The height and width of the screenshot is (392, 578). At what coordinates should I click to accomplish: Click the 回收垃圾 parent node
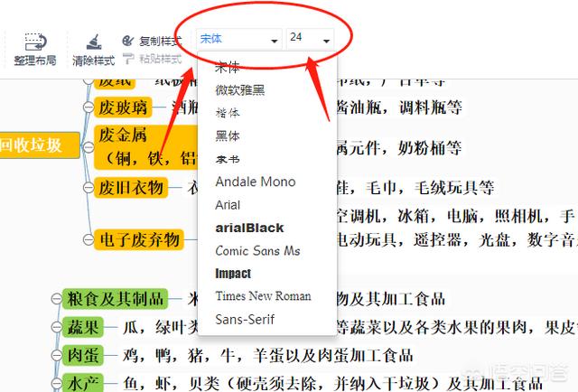[x=31, y=145]
